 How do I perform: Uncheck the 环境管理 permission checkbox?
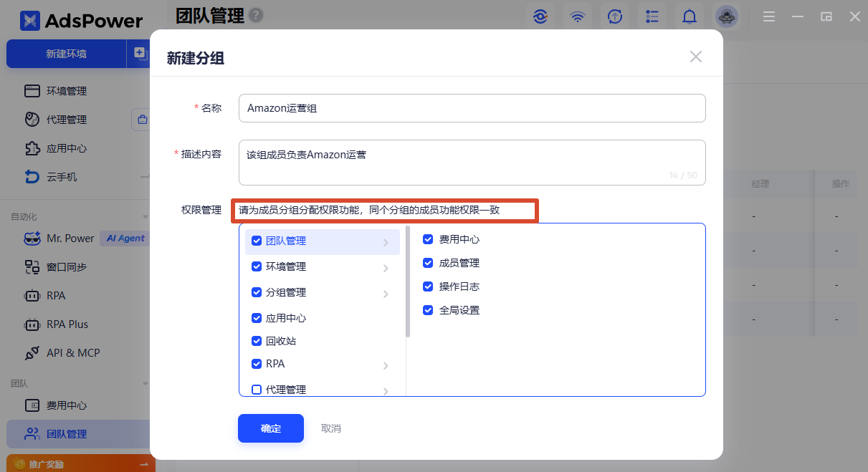[x=257, y=266]
